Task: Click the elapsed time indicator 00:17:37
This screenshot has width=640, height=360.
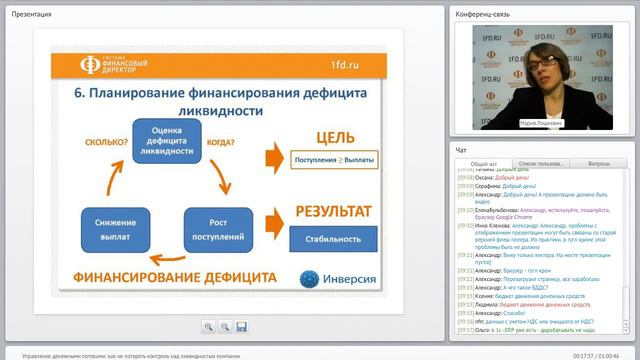Action: point(584,356)
